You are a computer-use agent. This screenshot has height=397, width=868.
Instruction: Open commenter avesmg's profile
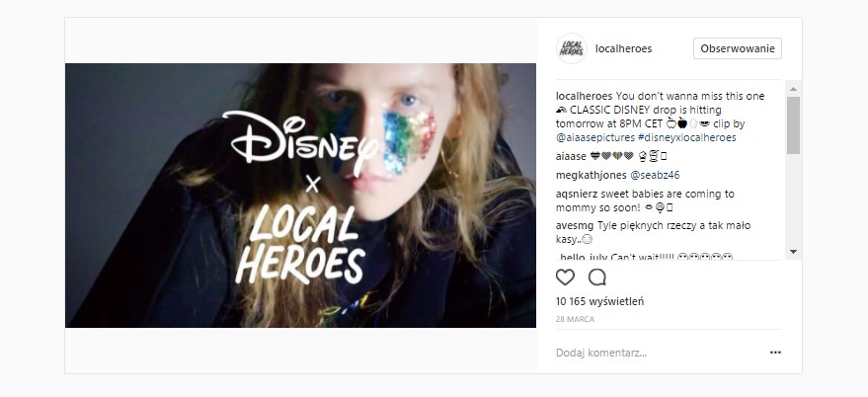[575, 225]
